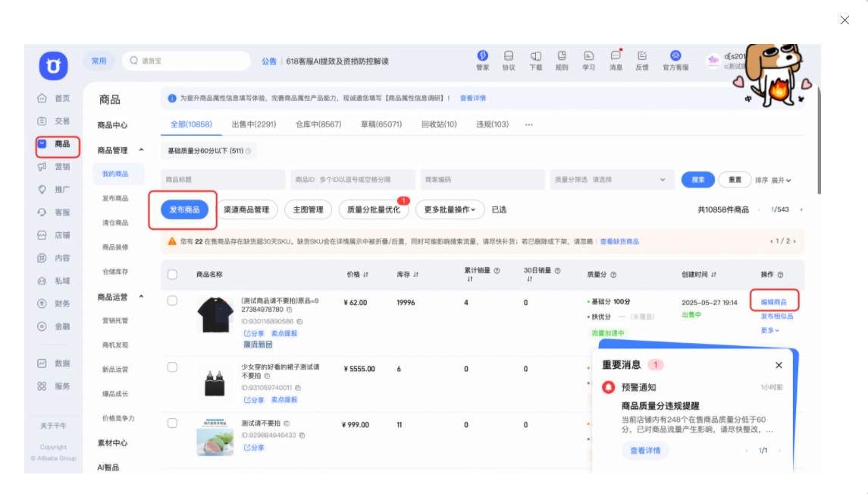The width and height of the screenshot is (868, 494).
Task: Open 财务 in left sidebar
Action: coord(54,304)
